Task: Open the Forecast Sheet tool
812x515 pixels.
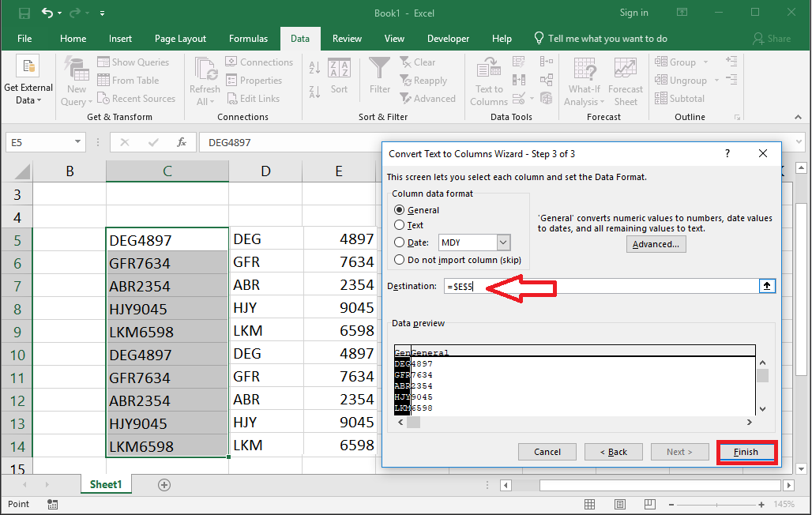Action: coord(626,81)
